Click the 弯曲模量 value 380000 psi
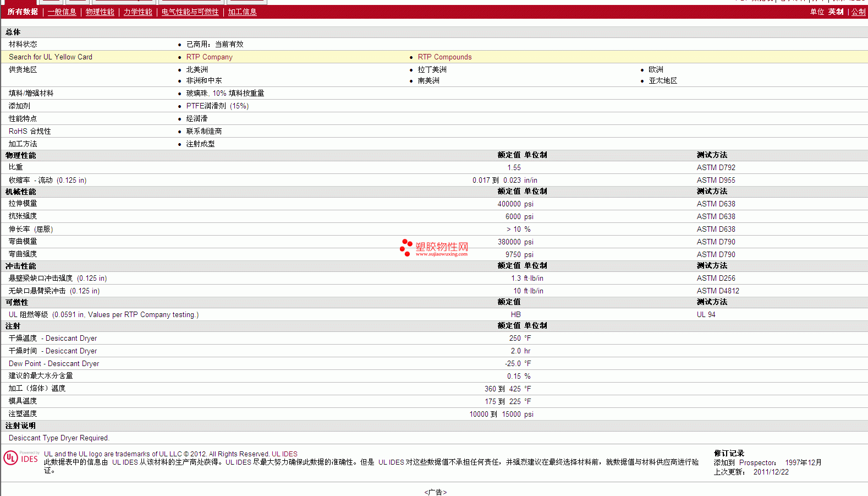Screen dimensions: 868x496 [515, 242]
